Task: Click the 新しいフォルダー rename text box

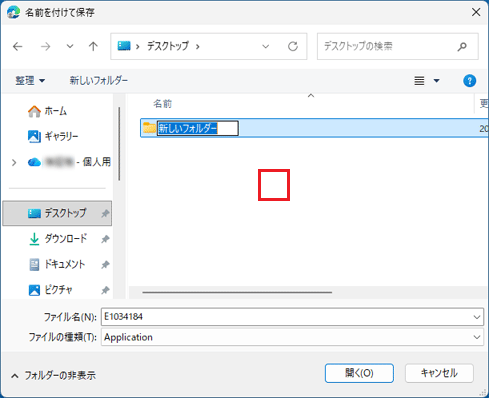Action: coord(198,128)
